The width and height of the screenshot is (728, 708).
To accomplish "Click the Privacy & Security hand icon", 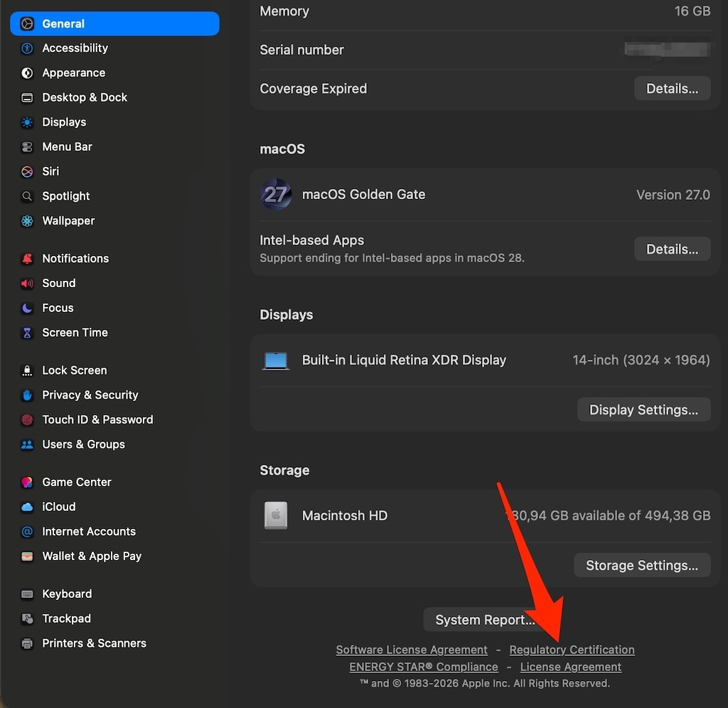I will pyautogui.click(x=28, y=395).
